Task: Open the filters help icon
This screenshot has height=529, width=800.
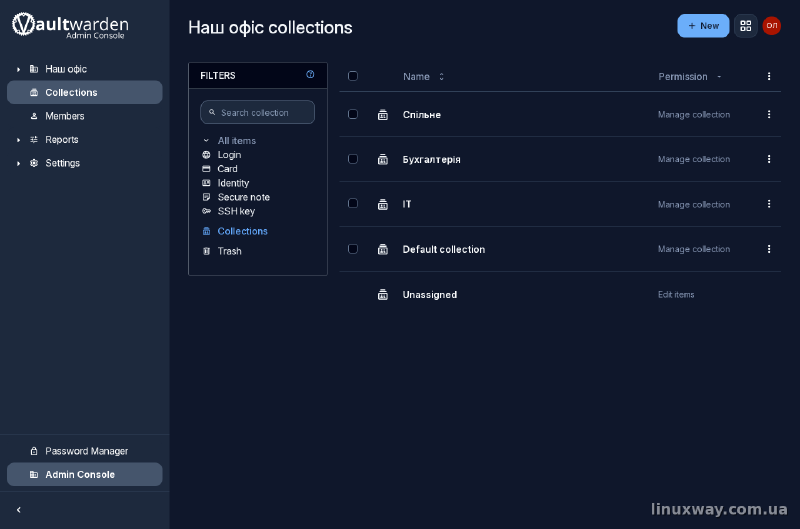Action: coord(310,74)
